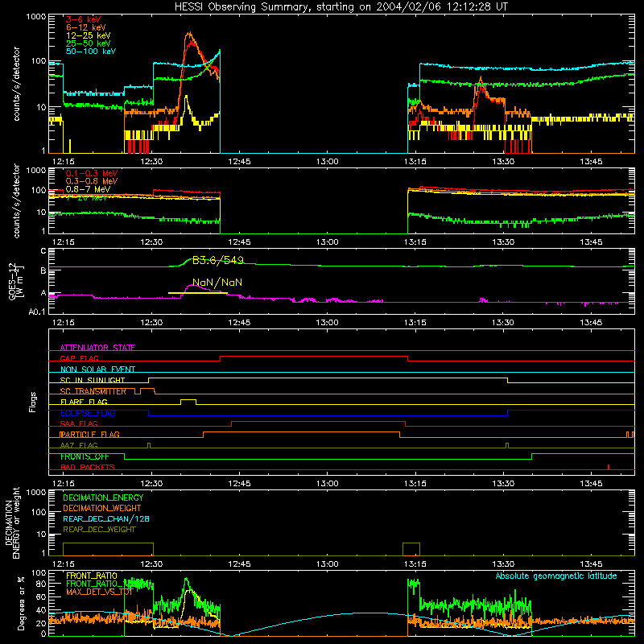Select the 0.3-0.8 MeV legend entry

(91, 181)
